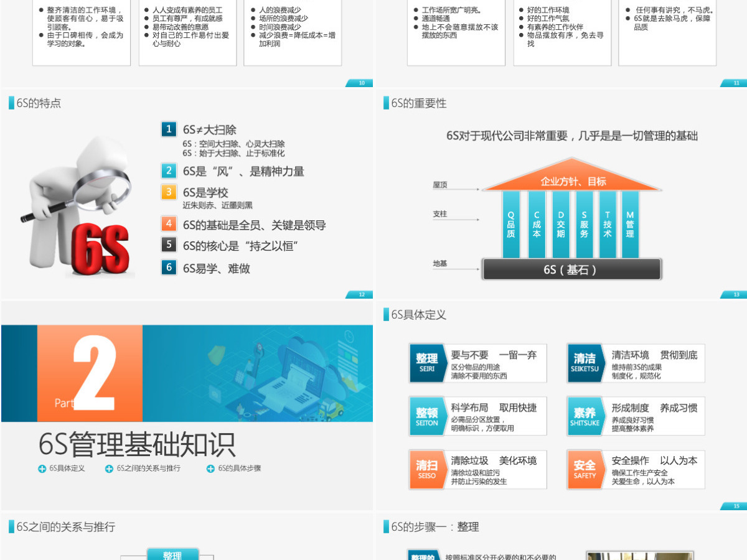Screen dimensions: 747x560
Task: Click the heading 形成制度 养成习惯
Action: pyautogui.click(x=654, y=408)
